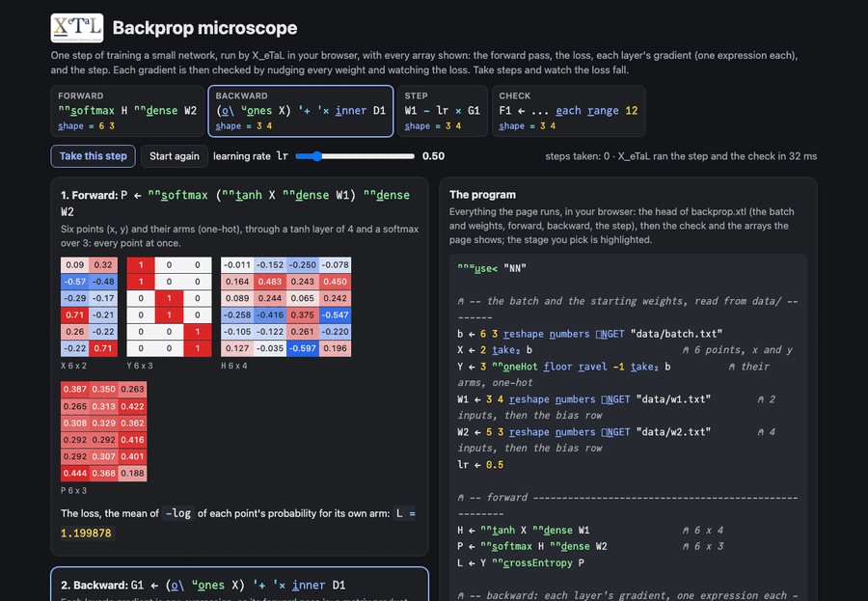Open the STEP stage card
This screenshot has height=601, width=868.
(x=443, y=111)
